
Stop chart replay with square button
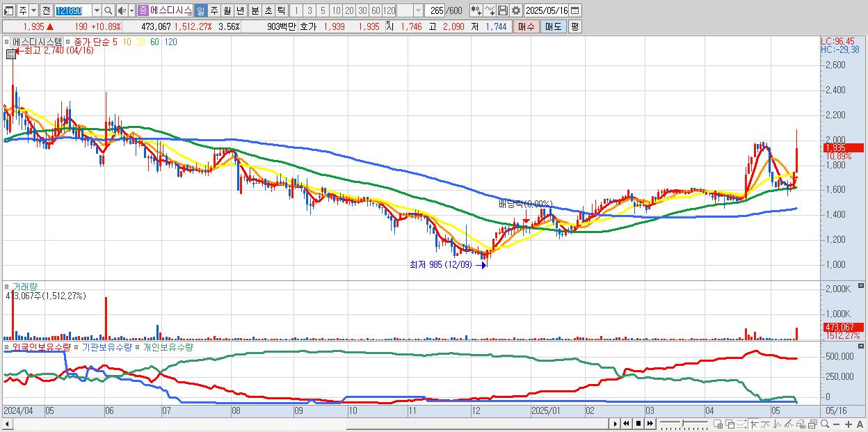pos(638,424)
